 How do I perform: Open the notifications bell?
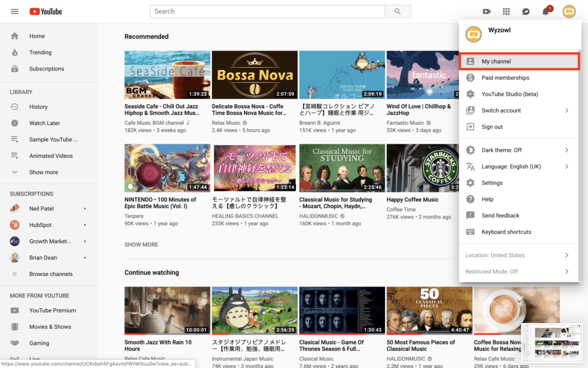tap(546, 11)
